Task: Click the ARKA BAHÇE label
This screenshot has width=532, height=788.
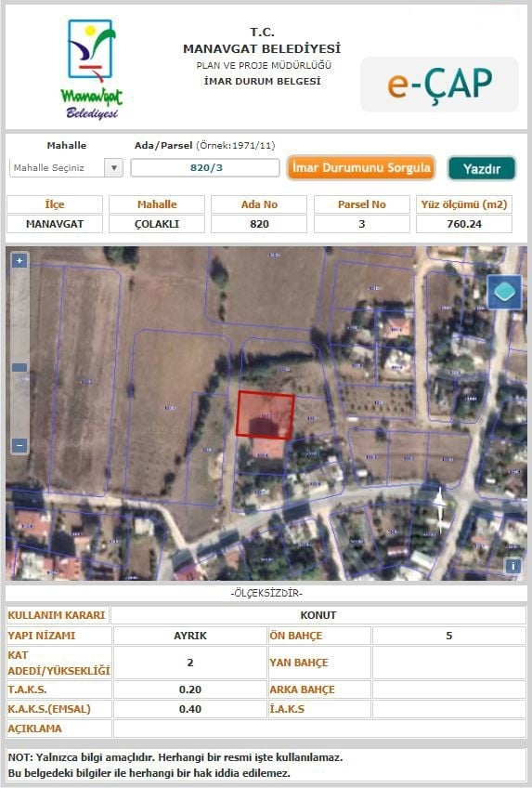Action: [302, 689]
